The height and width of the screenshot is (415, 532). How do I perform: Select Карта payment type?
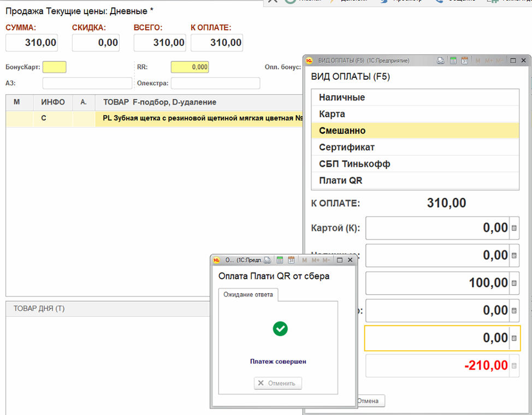click(332, 114)
